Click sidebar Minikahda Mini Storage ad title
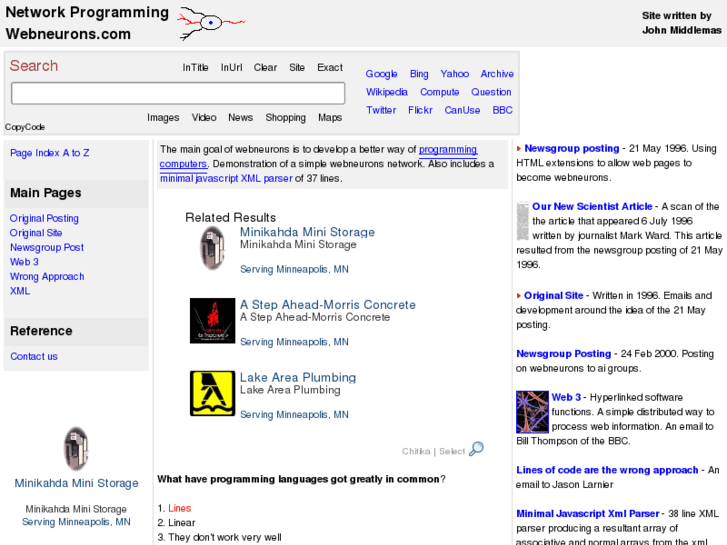The width and height of the screenshot is (727, 545). pyautogui.click(x=76, y=483)
